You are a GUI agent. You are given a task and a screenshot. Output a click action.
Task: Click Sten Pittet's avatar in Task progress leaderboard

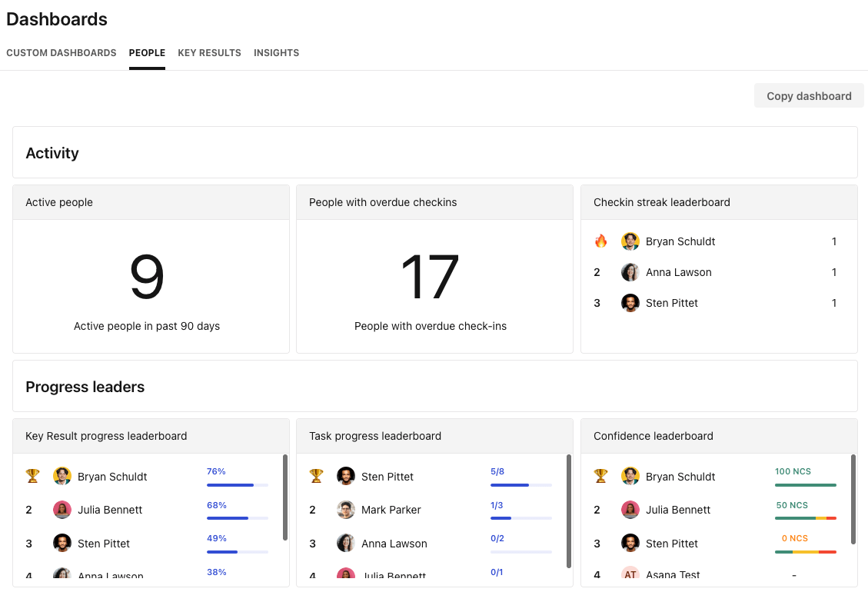click(346, 476)
